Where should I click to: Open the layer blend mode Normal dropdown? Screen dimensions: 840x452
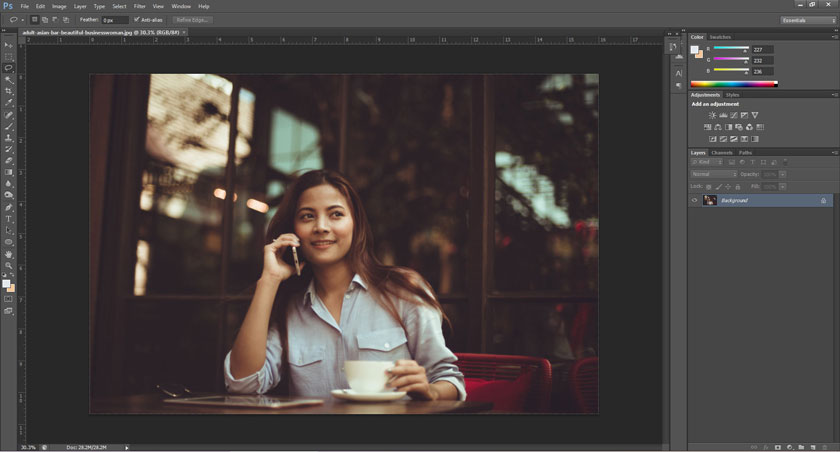click(714, 175)
